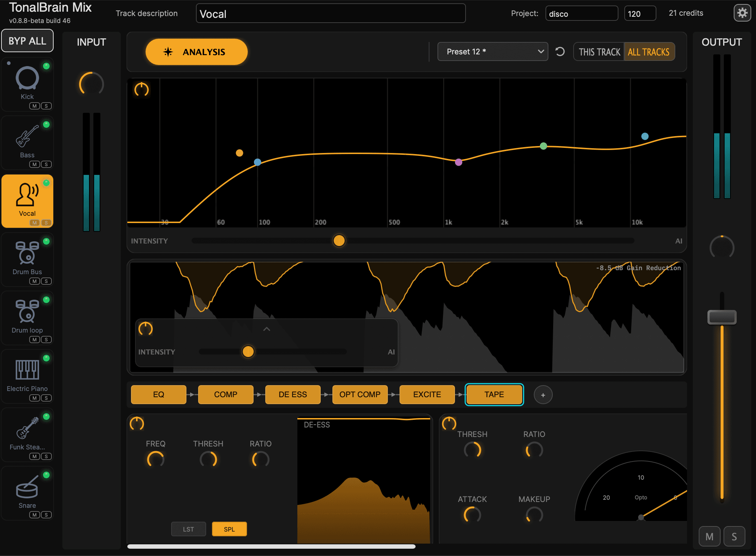The width and height of the screenshot is (756, 556).
Task: Enable the LST listen mode
Action: [x=189, y=529]
